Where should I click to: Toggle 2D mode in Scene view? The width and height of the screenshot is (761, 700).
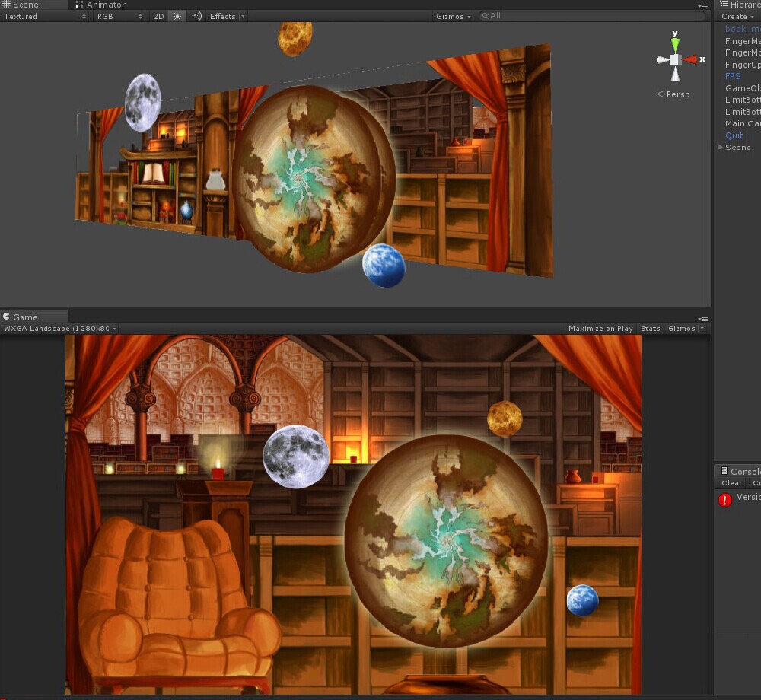(x=158, y=17)
